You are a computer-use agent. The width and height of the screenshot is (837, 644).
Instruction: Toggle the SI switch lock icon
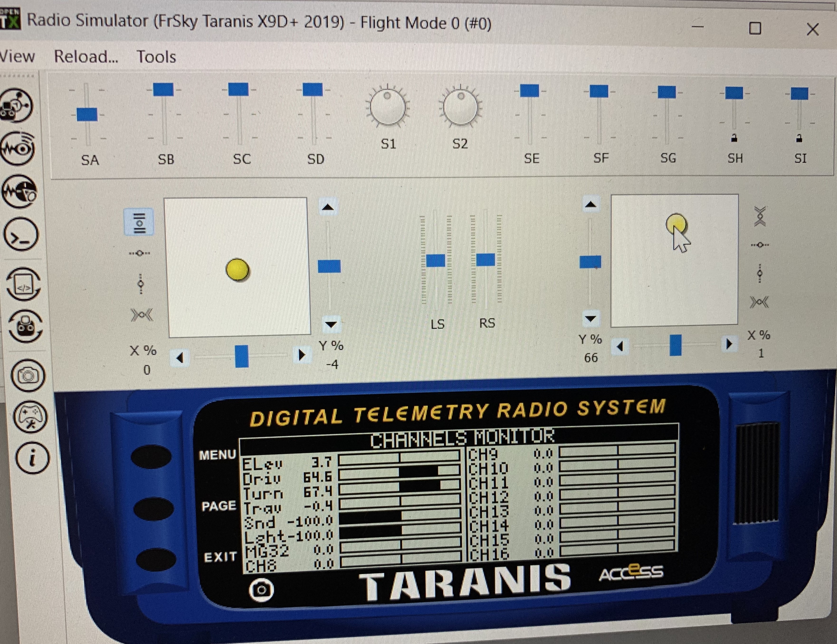click(x=799, y=138)
